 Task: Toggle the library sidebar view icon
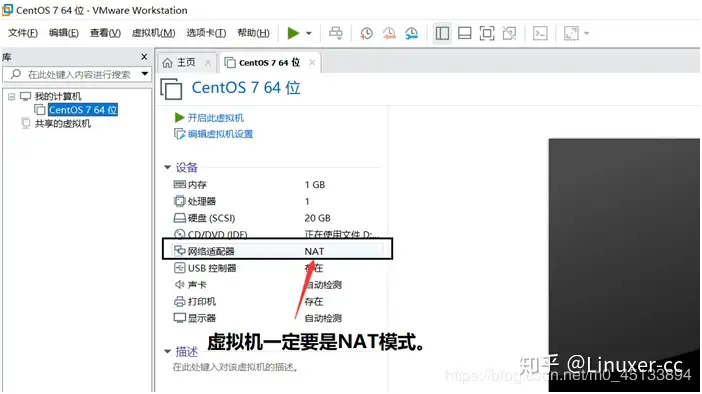coord(442,33)
